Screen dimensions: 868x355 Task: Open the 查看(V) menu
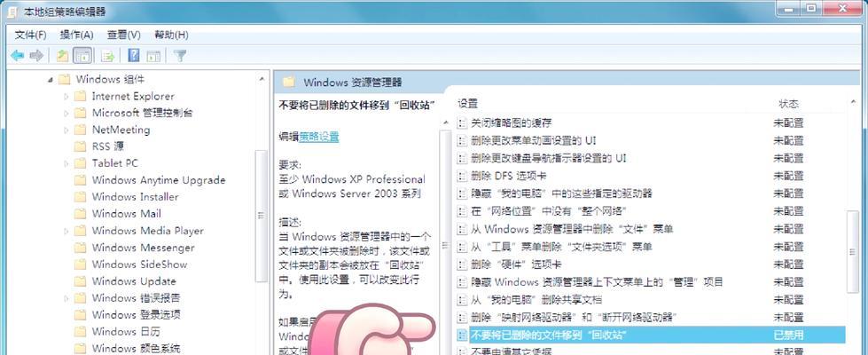124,35
